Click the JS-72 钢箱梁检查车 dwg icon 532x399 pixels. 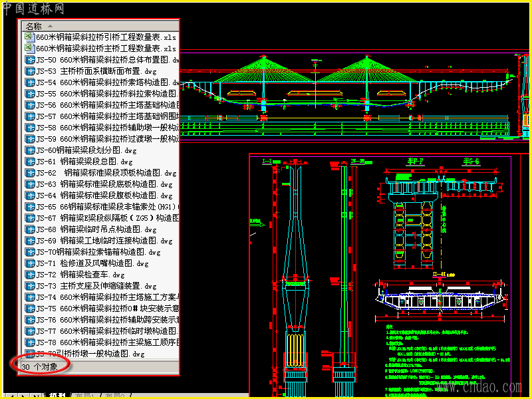point(30,275)
